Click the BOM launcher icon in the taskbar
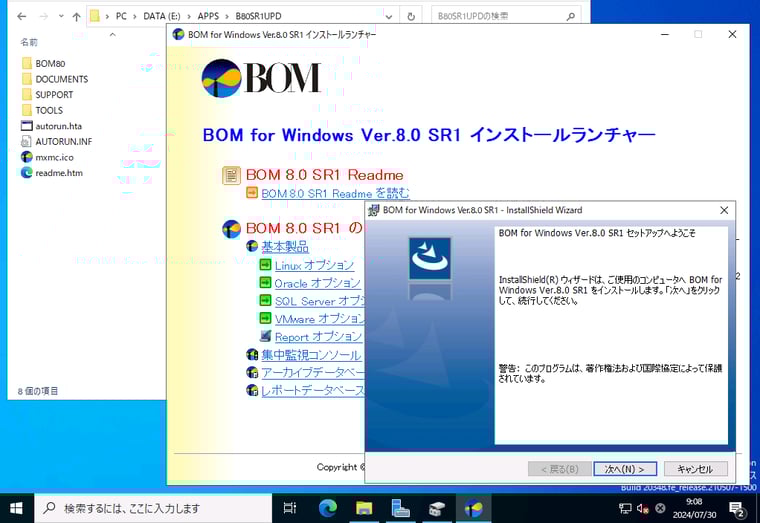This screenshot has height=523, width=760. pos(474,508)
